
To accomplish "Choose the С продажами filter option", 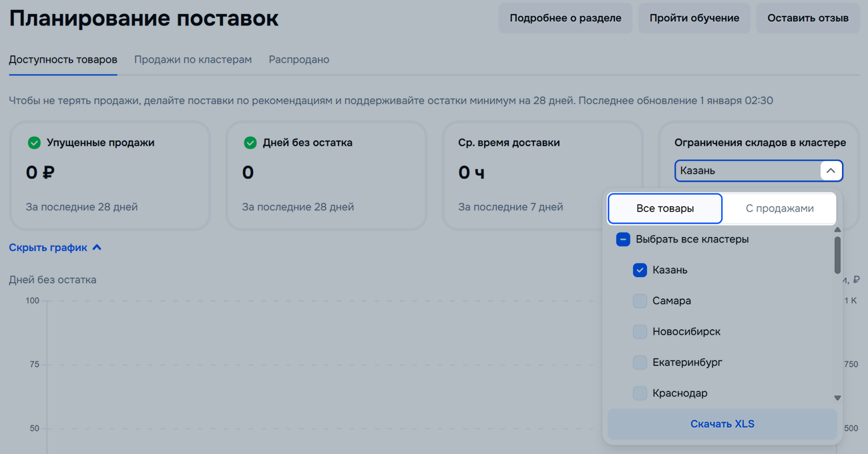I will [x=779, y=208].
